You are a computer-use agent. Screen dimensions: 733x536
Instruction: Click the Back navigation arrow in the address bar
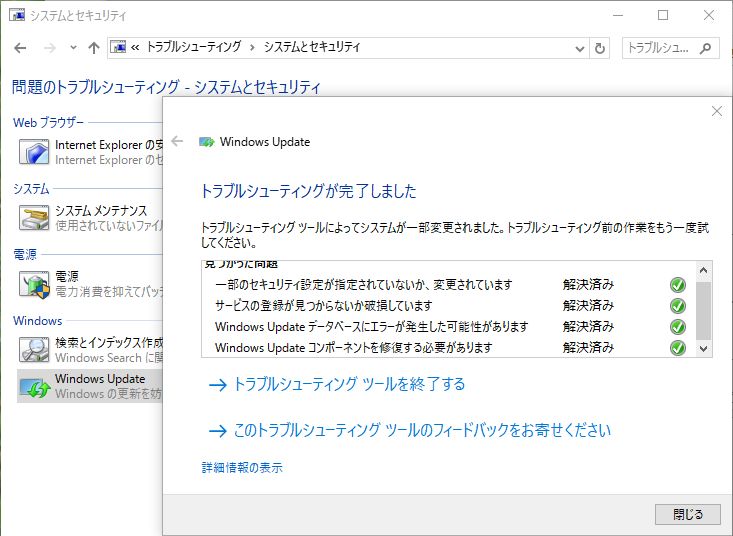[20, 48]
